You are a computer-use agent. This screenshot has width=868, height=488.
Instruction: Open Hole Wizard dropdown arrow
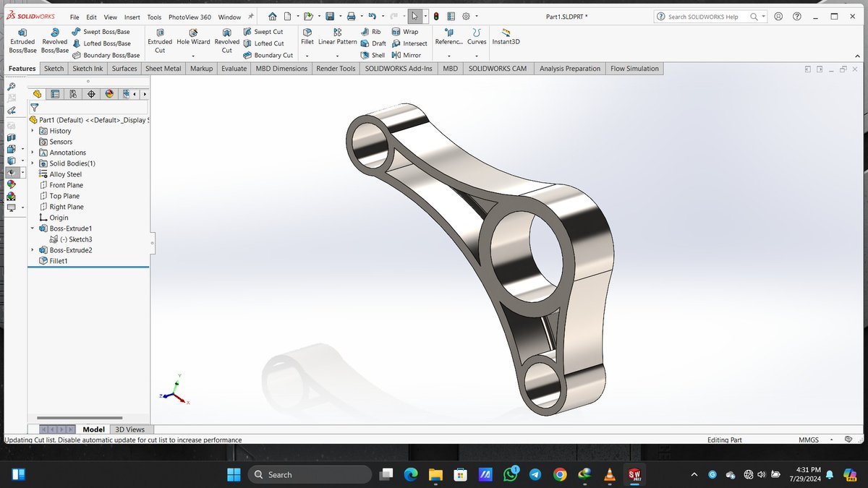click(x=193, y=56)
